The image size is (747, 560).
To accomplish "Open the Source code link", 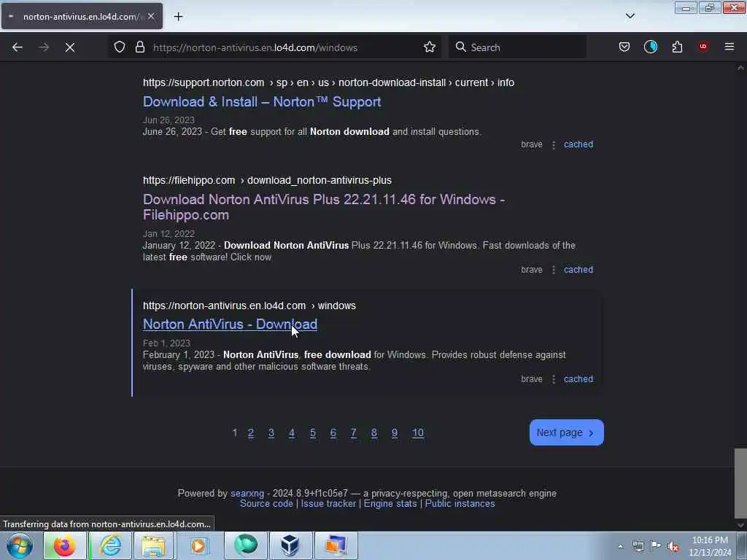I will [x=266, y=504].
